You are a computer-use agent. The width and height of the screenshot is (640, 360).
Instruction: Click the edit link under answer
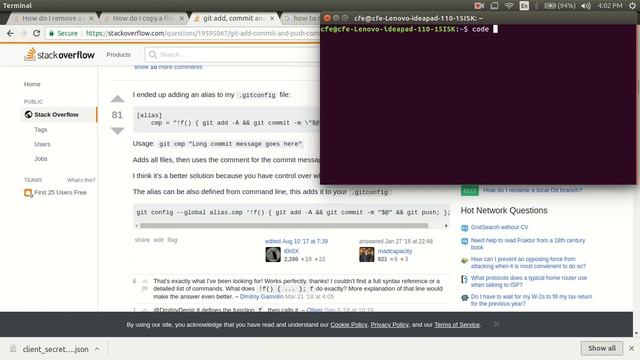(159, 240)
